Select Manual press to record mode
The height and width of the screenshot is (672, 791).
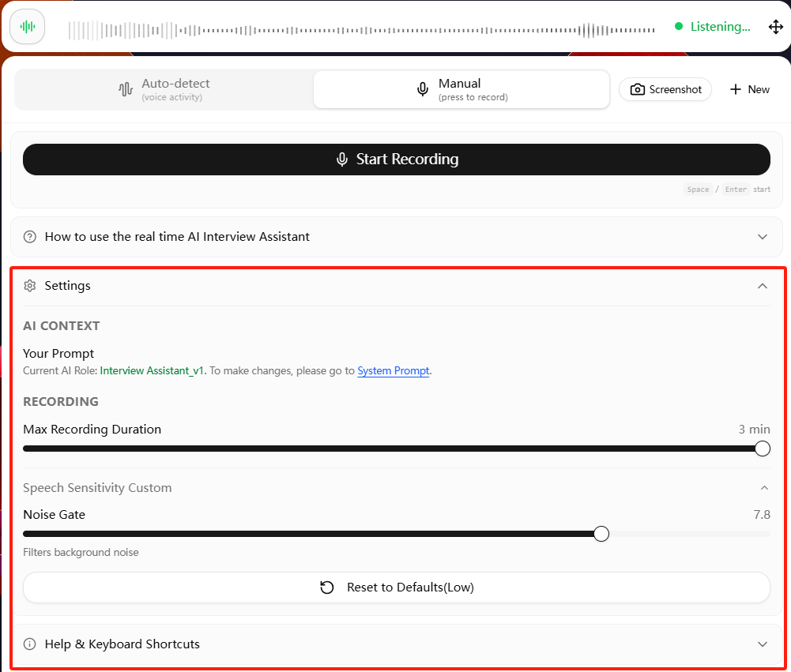[461, 90]
